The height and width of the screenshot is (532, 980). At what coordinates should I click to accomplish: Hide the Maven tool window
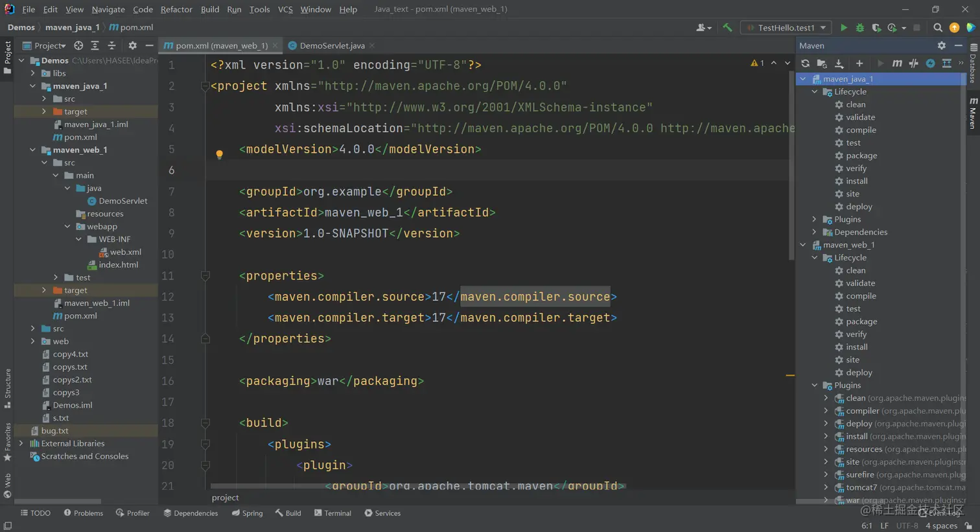coord(959,46)
